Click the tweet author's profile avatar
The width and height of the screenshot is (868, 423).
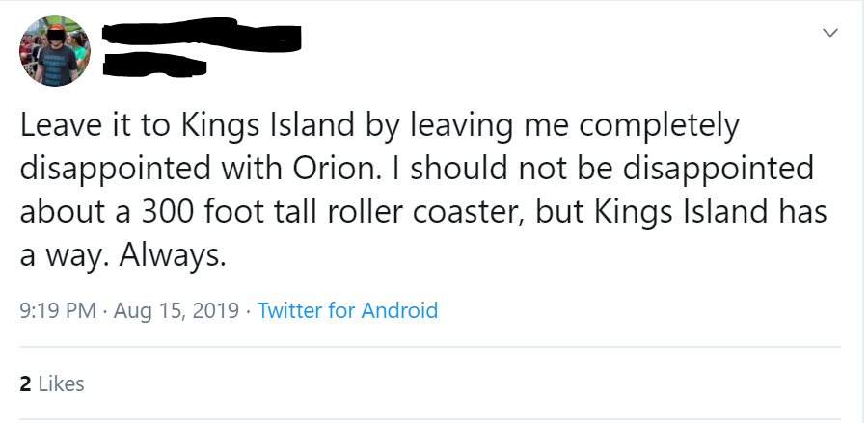(x=54, y=52)
